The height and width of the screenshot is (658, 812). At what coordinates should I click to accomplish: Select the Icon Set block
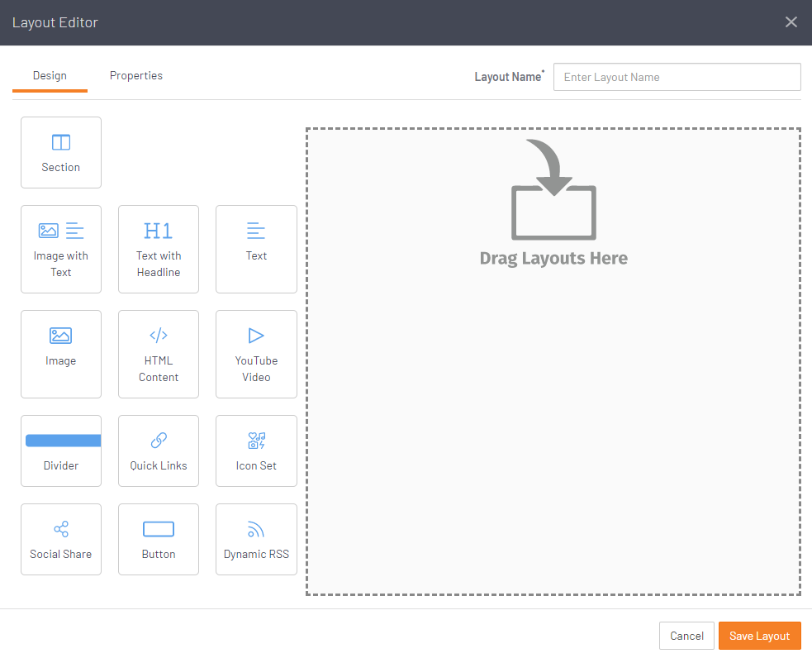click(x=256, y=451)
